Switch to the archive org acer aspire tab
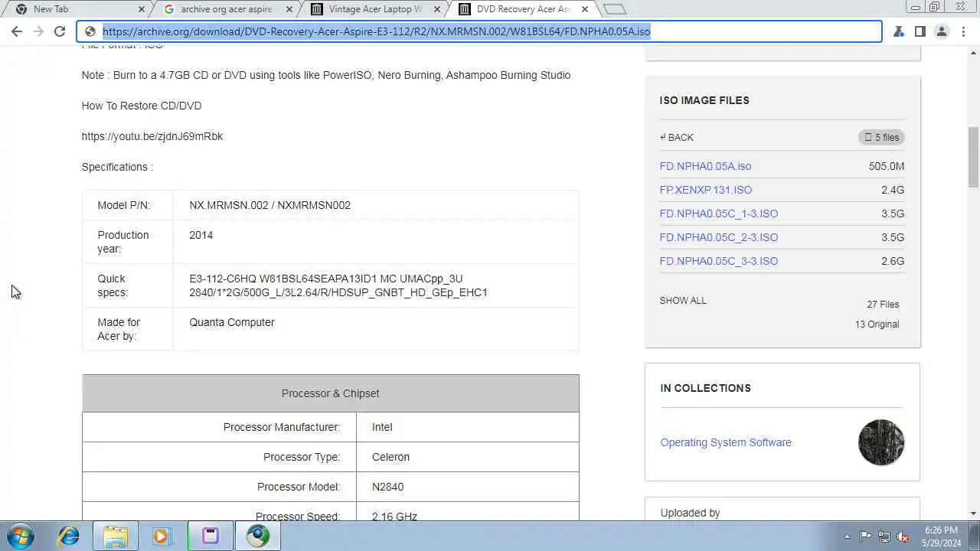980x551 pixels. 226,9
